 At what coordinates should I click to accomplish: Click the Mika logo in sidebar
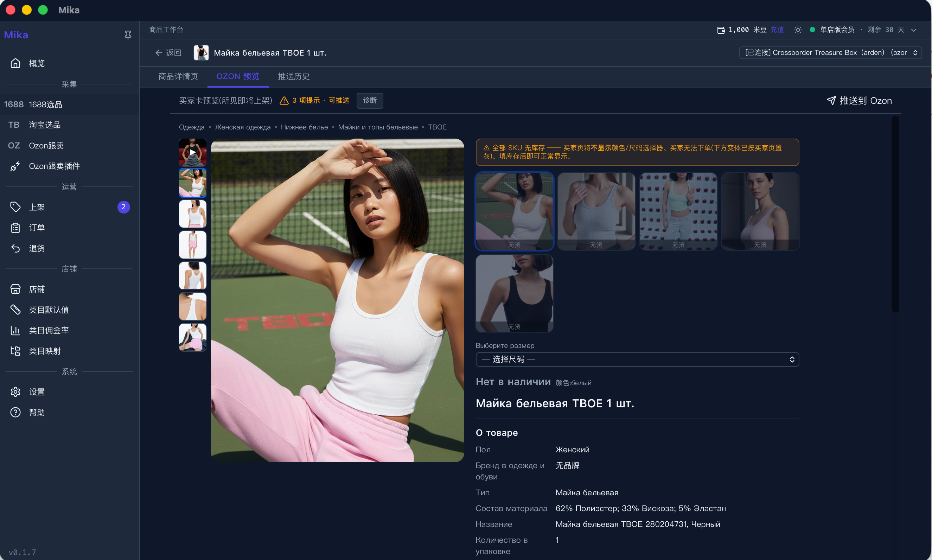tap(16, 35)
